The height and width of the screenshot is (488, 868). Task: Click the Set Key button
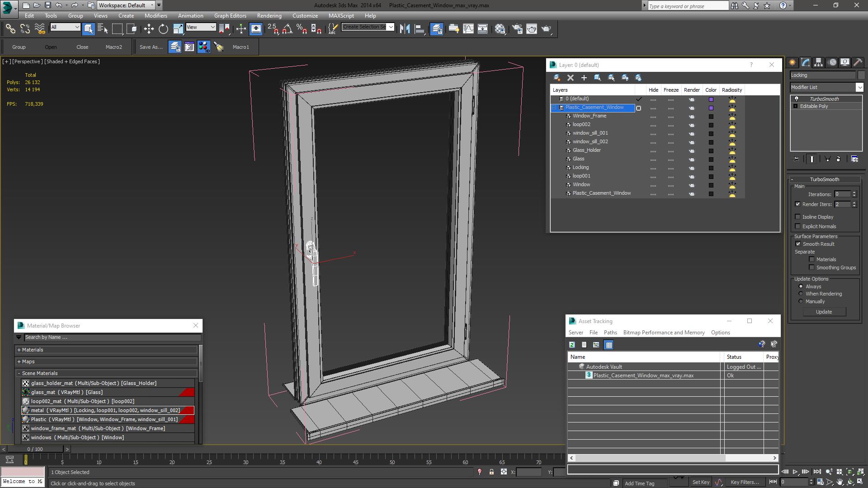click(701, 482)
